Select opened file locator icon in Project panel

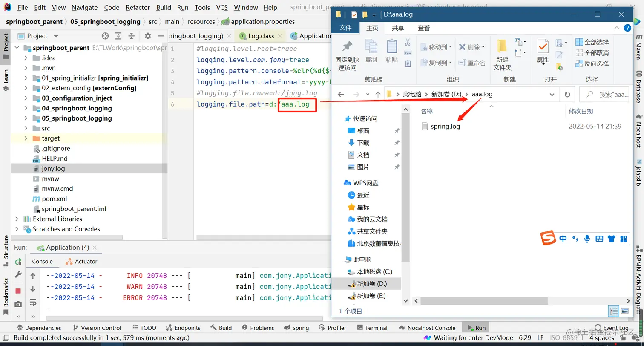(x=105, y=36)
